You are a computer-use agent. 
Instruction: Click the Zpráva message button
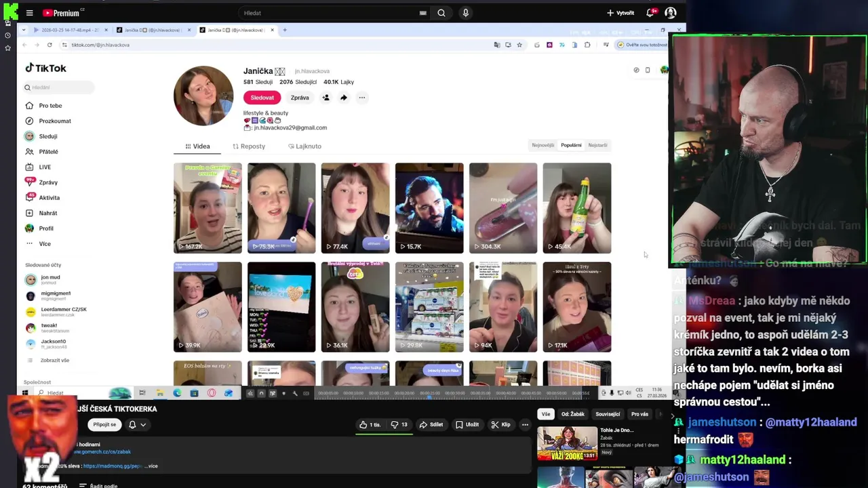(300, 98)
